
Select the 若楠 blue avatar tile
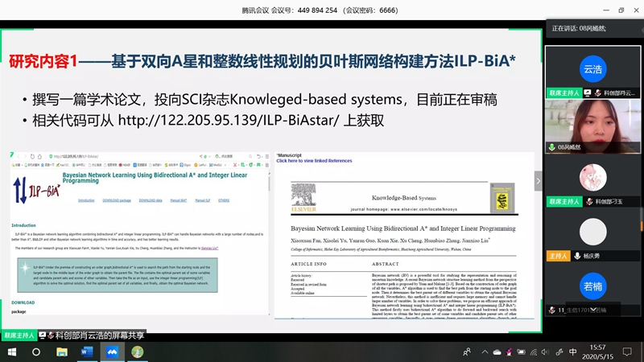click(592, 286)
